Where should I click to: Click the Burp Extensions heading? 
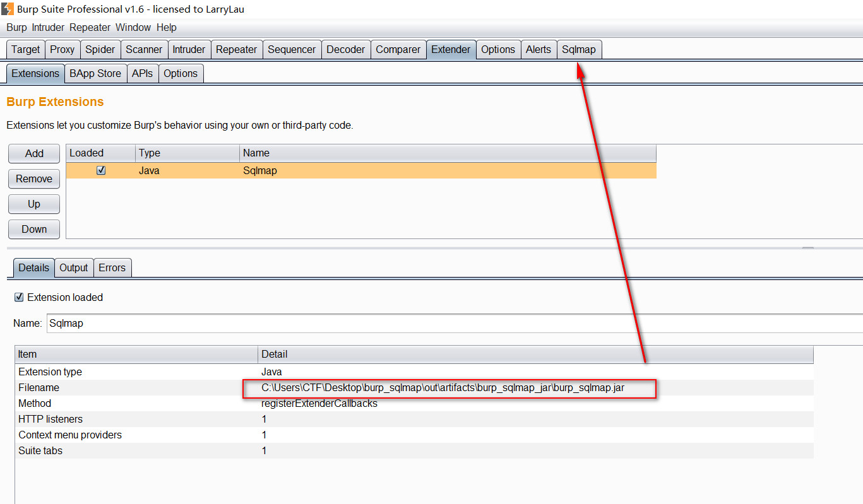[55, 102]
